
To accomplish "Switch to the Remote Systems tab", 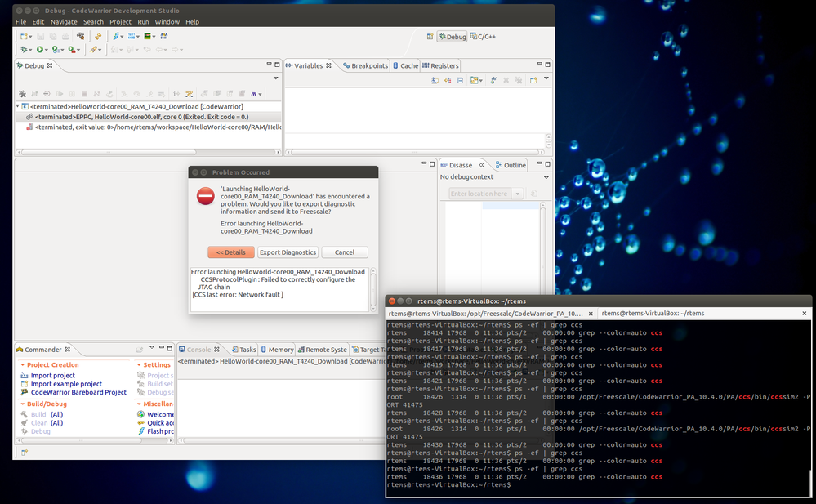I will tap(322, 350).
